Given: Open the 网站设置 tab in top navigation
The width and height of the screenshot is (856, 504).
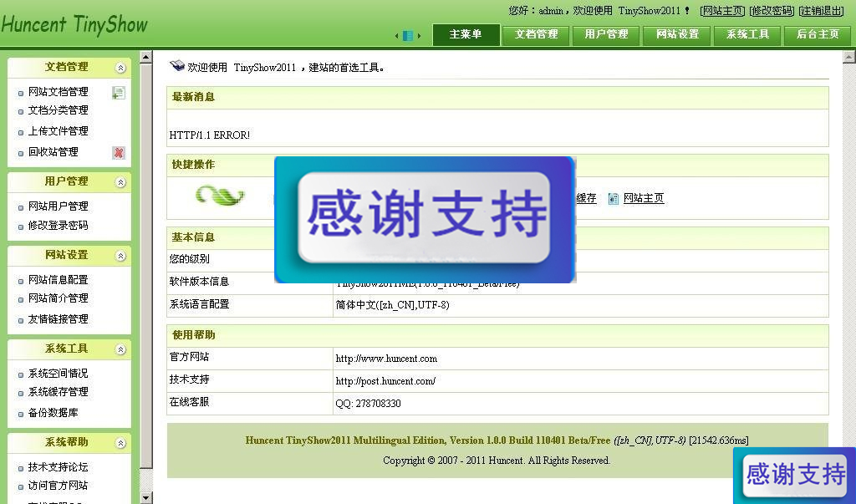Looking at the screenshot, I should point(677,34).
